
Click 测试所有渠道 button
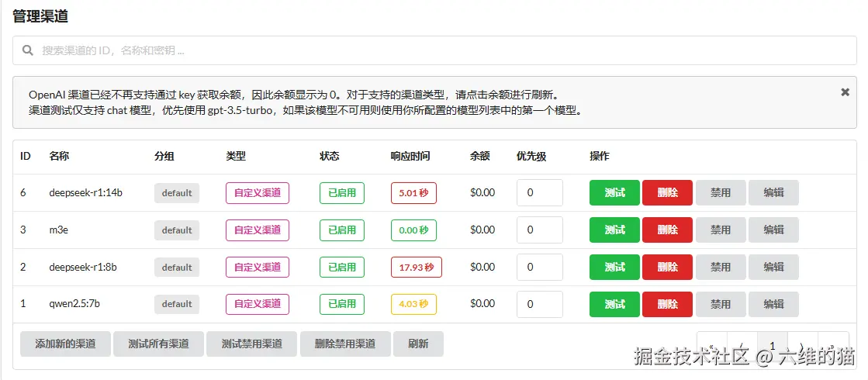coord(158,344)
